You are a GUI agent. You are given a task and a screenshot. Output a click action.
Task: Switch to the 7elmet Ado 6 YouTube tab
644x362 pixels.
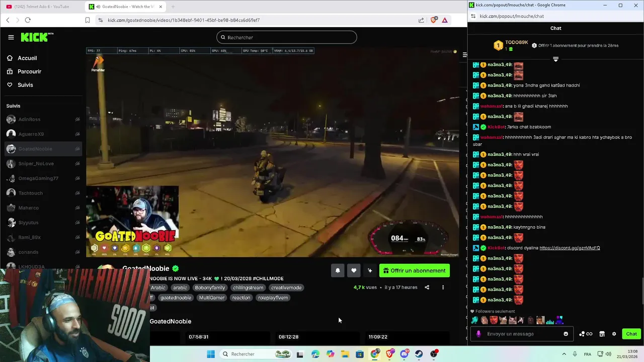click(x=42, y=7)
